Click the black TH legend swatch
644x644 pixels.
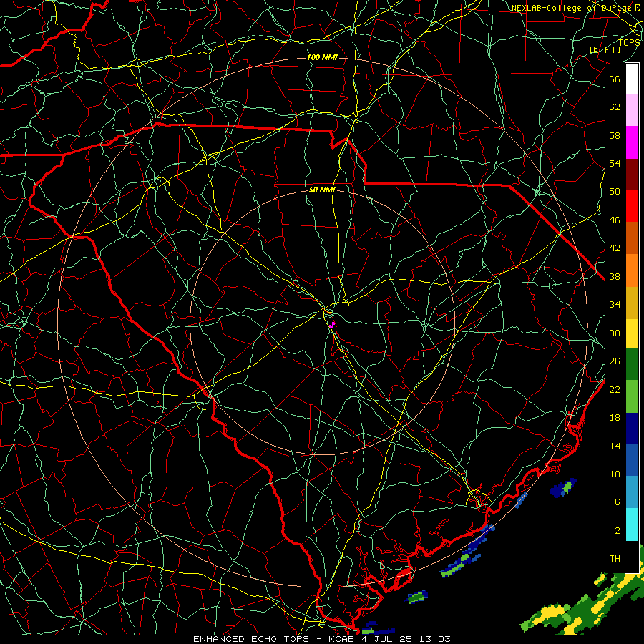pyautogui.click(x=632, y=557)
